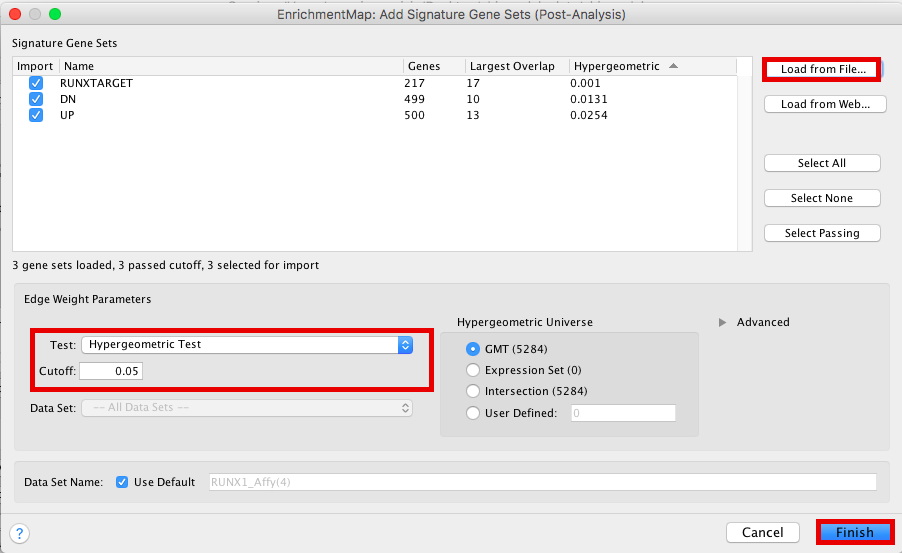Select the Intersection (5284) option
902x553 pixels.
473,391
